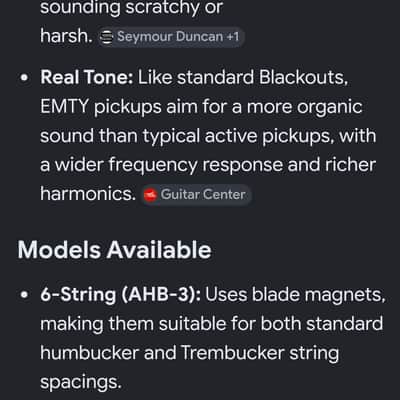Open the Seymour Duncan +1 source chip

171,37
